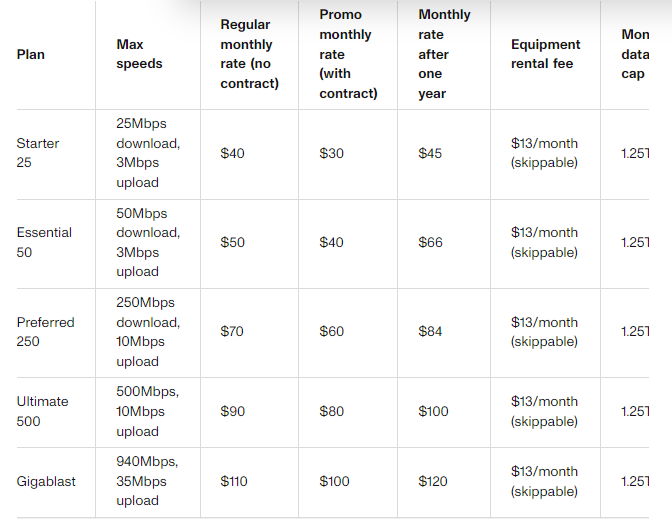Click the $66 rate after one year
This screenshot has width=672, height=519.
430,242
